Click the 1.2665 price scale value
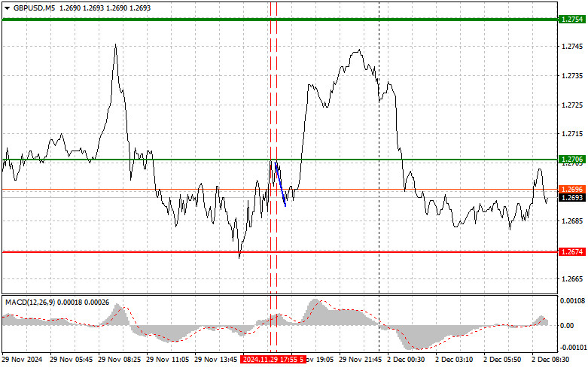This screenshot has height=368, width=588. (572, 279)
